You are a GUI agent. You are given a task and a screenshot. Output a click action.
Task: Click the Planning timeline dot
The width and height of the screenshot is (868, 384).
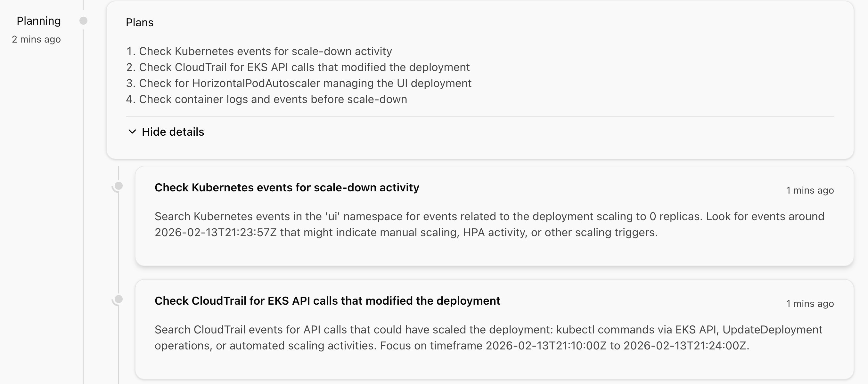click(x=84, y=21)
